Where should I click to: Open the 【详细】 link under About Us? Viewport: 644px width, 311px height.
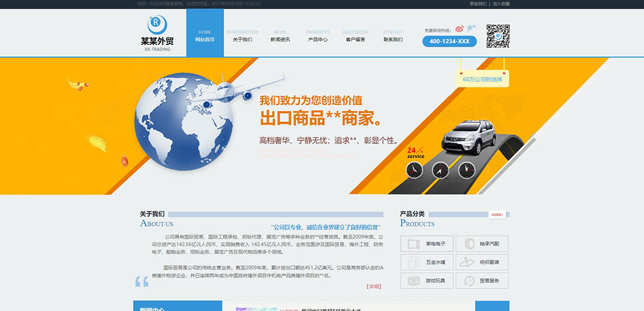pyautogui.click(x=374, y=287)
